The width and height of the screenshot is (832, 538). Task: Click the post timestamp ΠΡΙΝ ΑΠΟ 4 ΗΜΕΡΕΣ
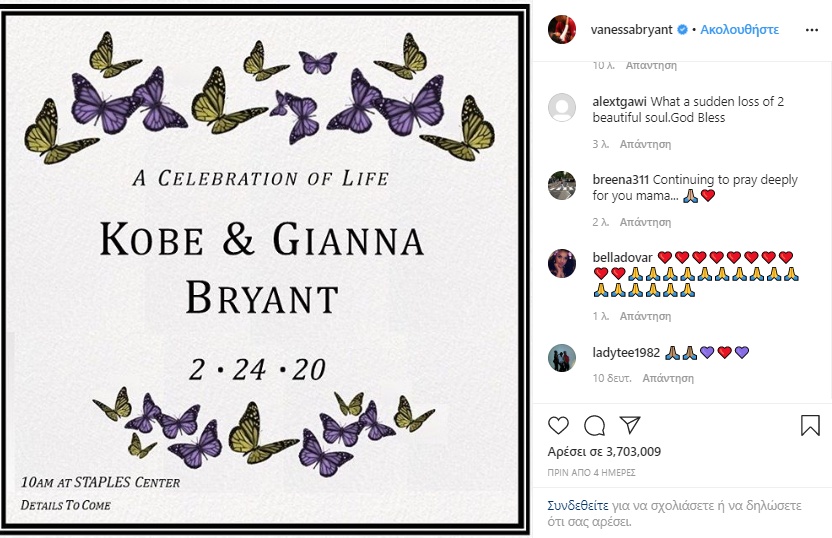coord(591,472)
